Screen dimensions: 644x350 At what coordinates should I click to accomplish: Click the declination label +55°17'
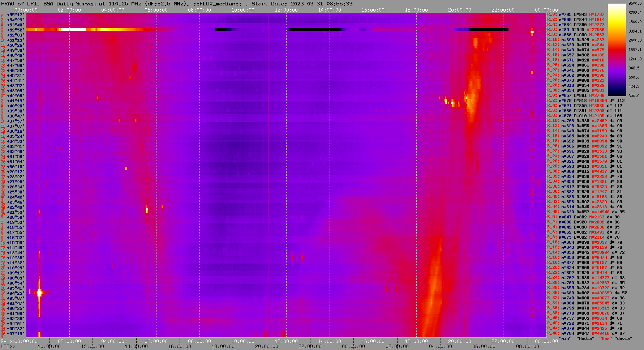point(16,15)
